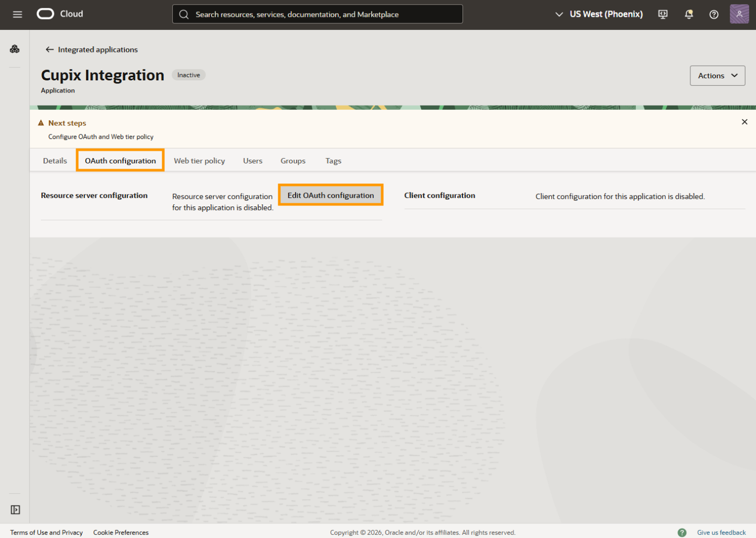Go back using the arrow icon
The image size is (756, 538).
coord(50,49)
